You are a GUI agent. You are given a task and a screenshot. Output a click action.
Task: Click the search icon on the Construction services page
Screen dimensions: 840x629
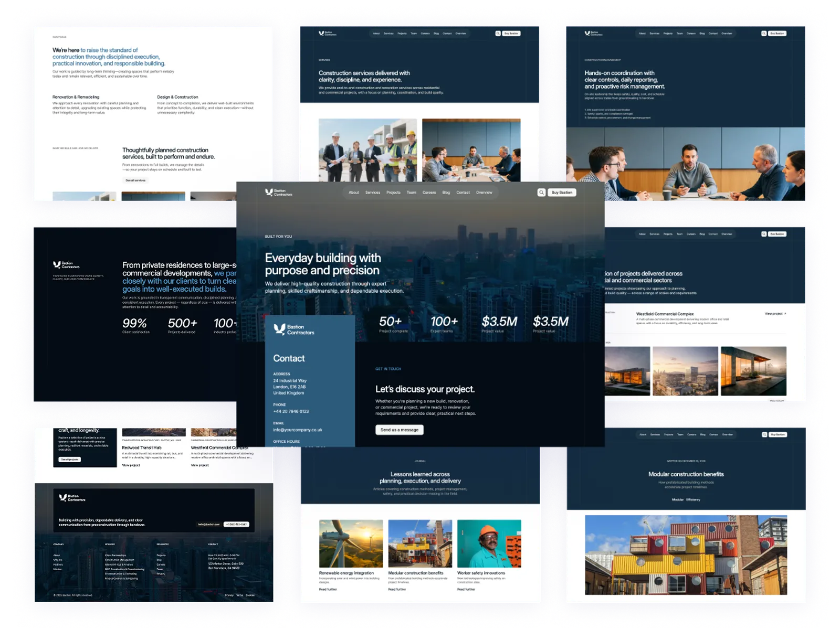(498, 34)
